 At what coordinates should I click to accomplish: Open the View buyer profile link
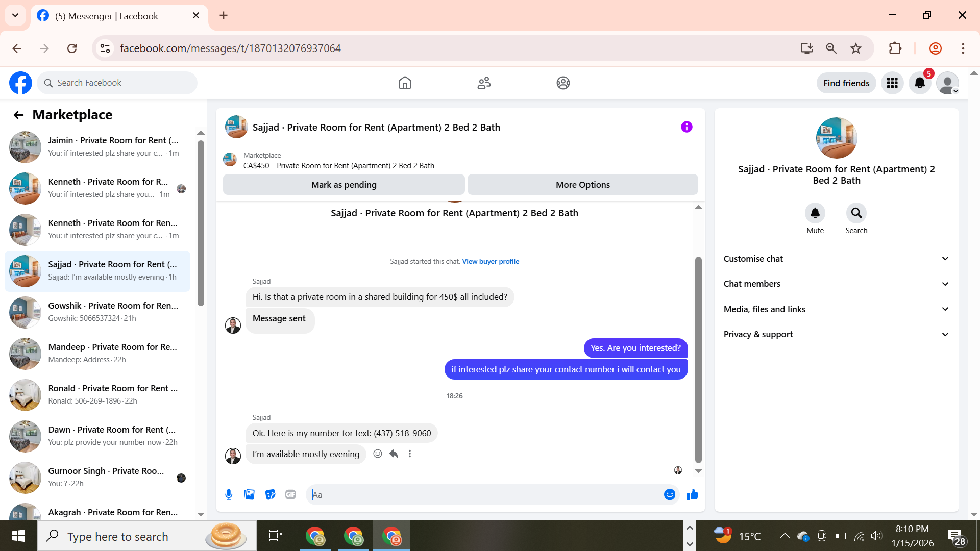tap(491, 261)
